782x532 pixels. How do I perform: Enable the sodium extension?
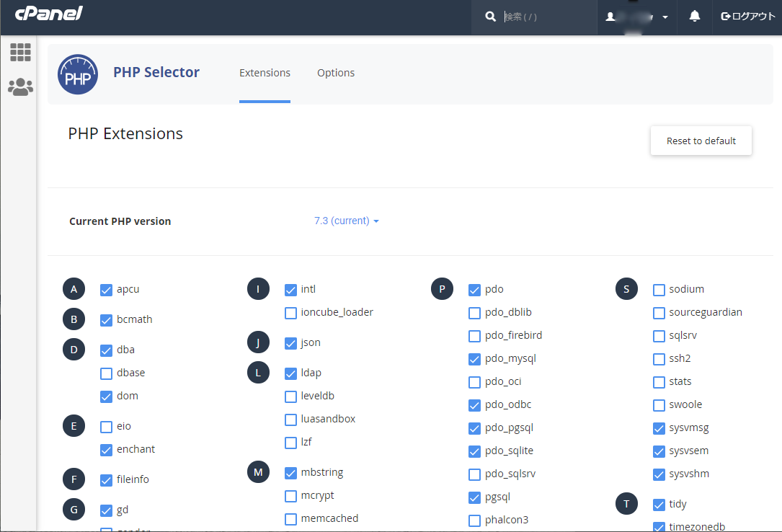[x=659, y=291]
